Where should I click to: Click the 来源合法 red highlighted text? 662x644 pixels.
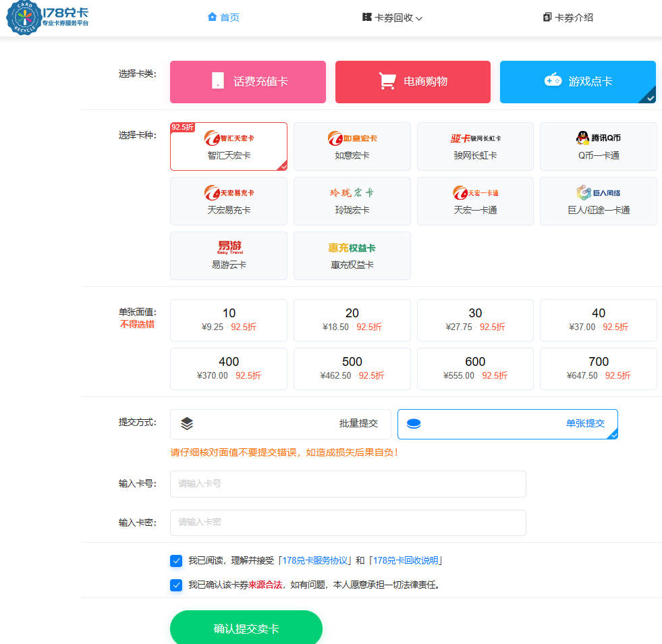pos(265,585)
